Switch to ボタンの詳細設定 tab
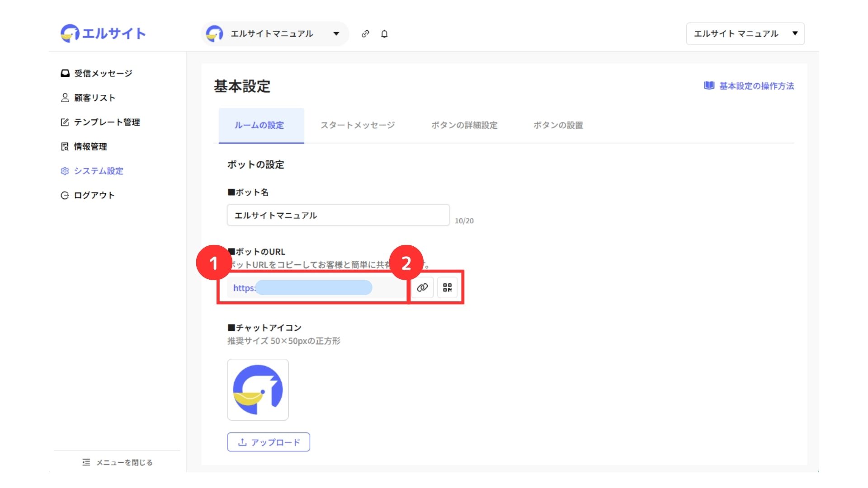 pos(464,125)
